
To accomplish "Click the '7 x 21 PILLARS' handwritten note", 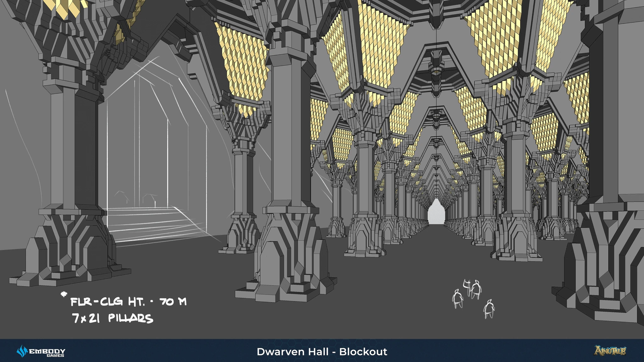I will click(x=113, y=318).
